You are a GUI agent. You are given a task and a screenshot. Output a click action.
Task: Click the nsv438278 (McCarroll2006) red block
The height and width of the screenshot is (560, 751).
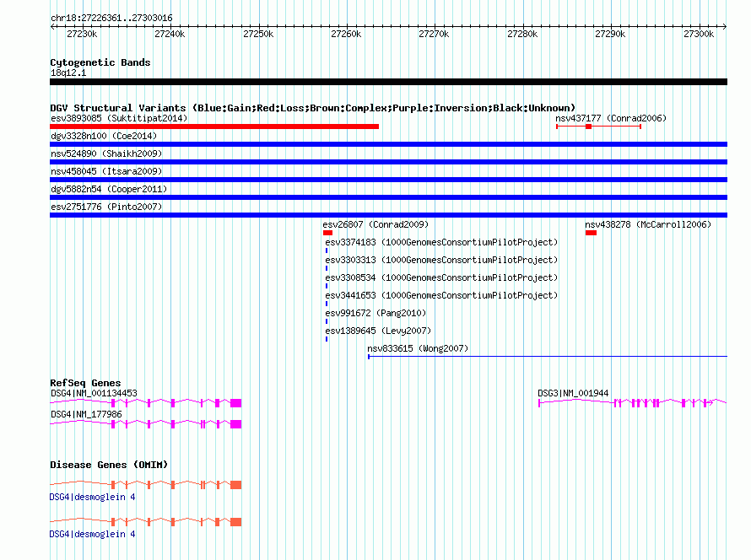click(x=591, y=233)
